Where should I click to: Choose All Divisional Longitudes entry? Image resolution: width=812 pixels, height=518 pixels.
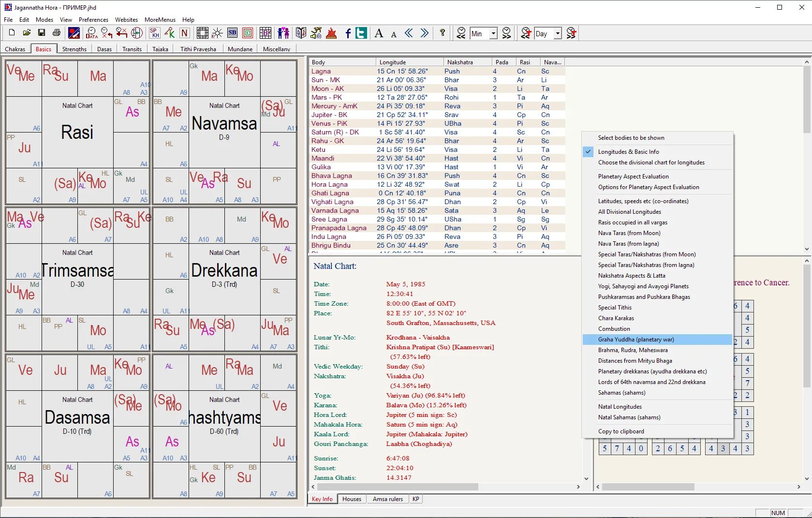tap(657, 211)
